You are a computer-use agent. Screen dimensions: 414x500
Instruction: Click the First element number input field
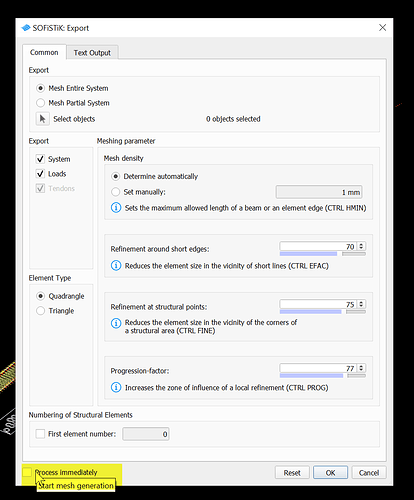coord(146,434)
